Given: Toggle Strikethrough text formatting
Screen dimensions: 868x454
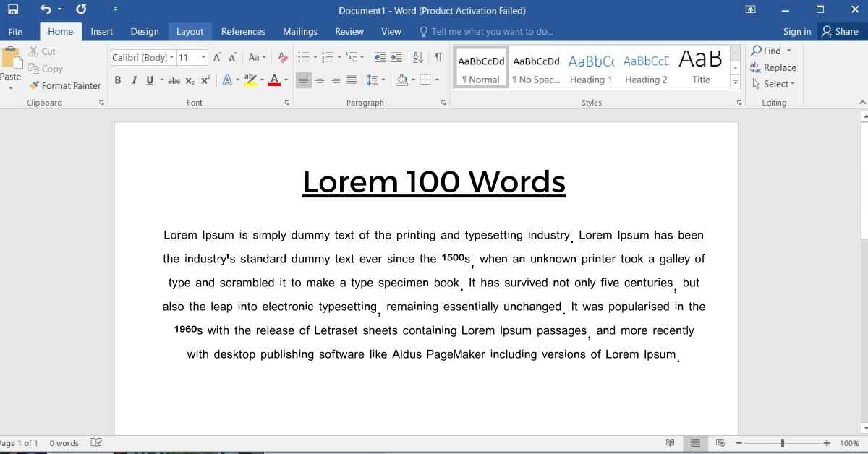Looking at the screenshot, I should pos(174,80).
